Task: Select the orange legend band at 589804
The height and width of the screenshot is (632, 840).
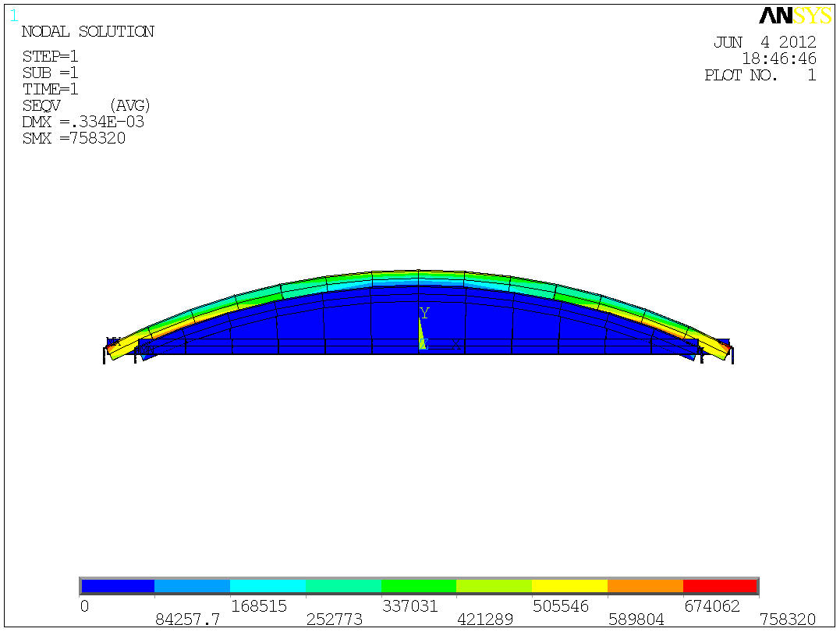Action: (645, 586)
